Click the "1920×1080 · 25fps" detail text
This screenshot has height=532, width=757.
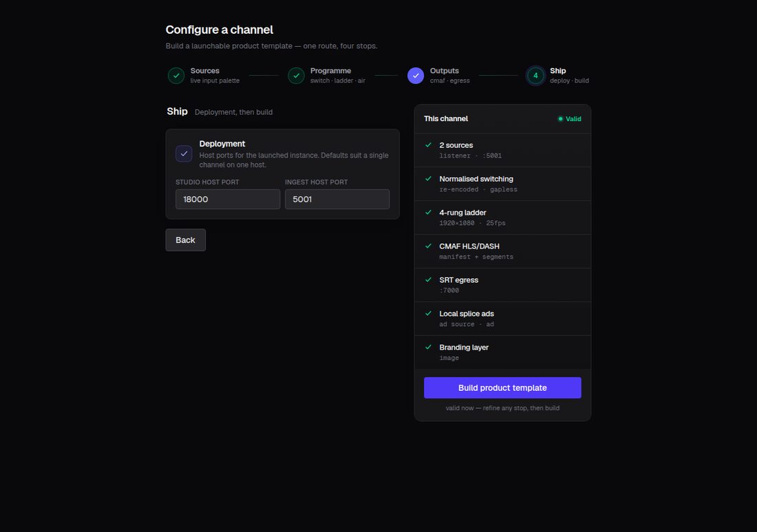(472, 223)
